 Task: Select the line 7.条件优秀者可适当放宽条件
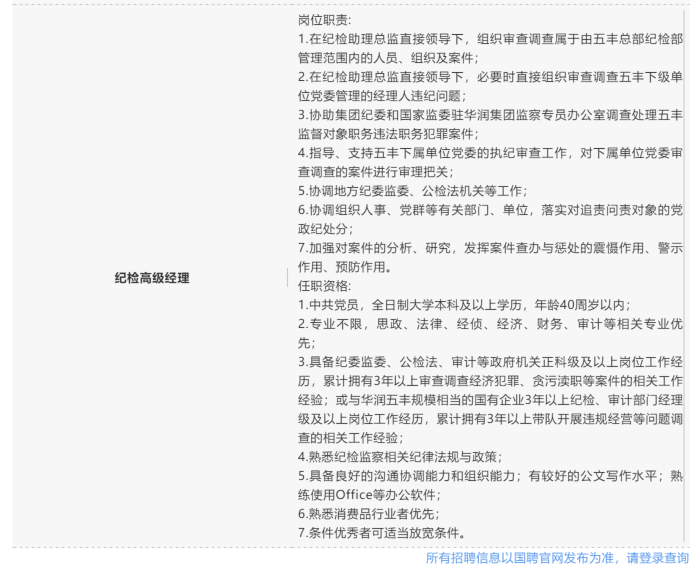(382, 533)
